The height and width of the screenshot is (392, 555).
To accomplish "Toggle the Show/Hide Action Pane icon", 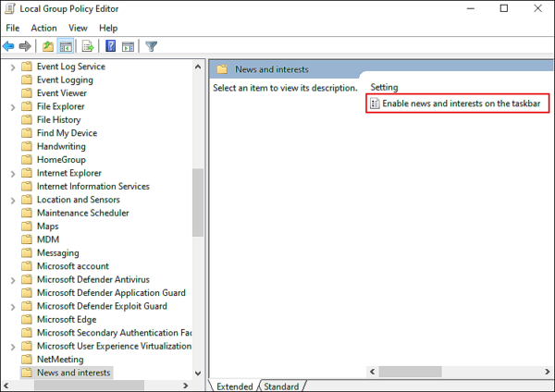I will click(x=128, y=46).
